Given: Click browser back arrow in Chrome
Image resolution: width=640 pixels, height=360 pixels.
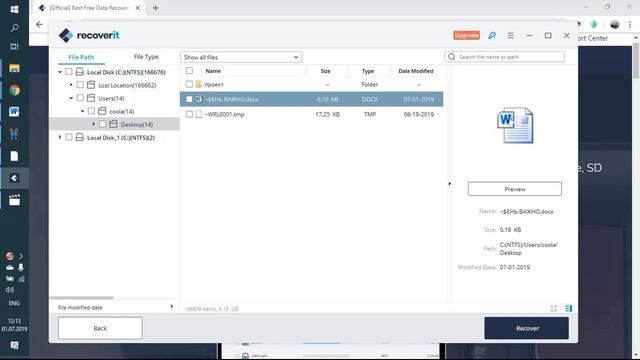Looking at the screenshot, I should click(40, 24).
